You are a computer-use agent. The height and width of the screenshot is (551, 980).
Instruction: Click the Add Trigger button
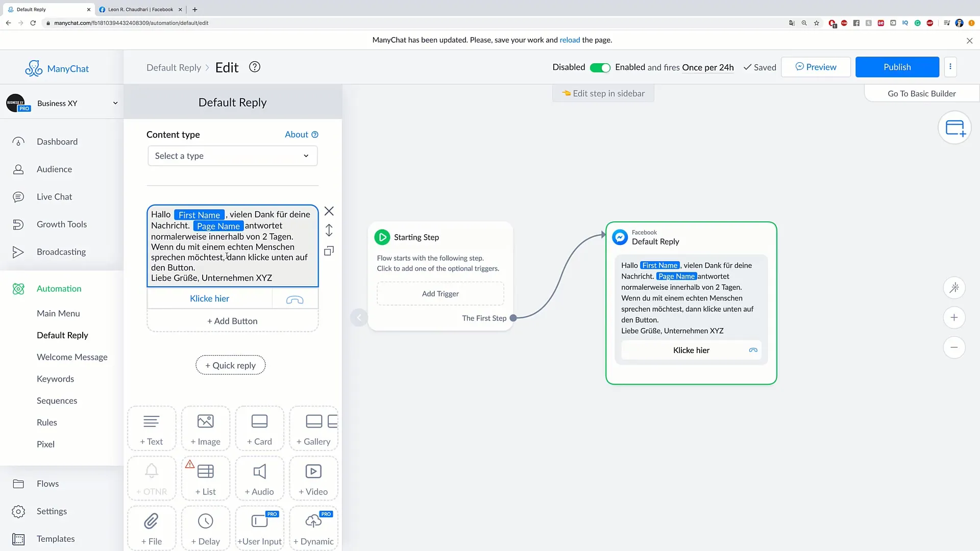[x=440, y=293]
